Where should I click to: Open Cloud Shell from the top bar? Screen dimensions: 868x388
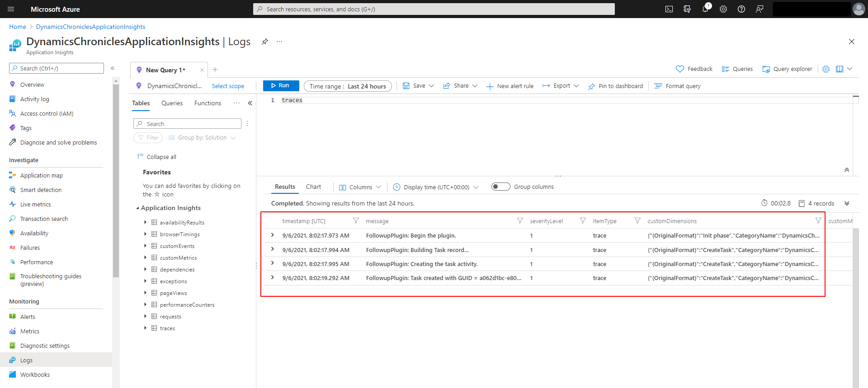(x=669, y=9)
